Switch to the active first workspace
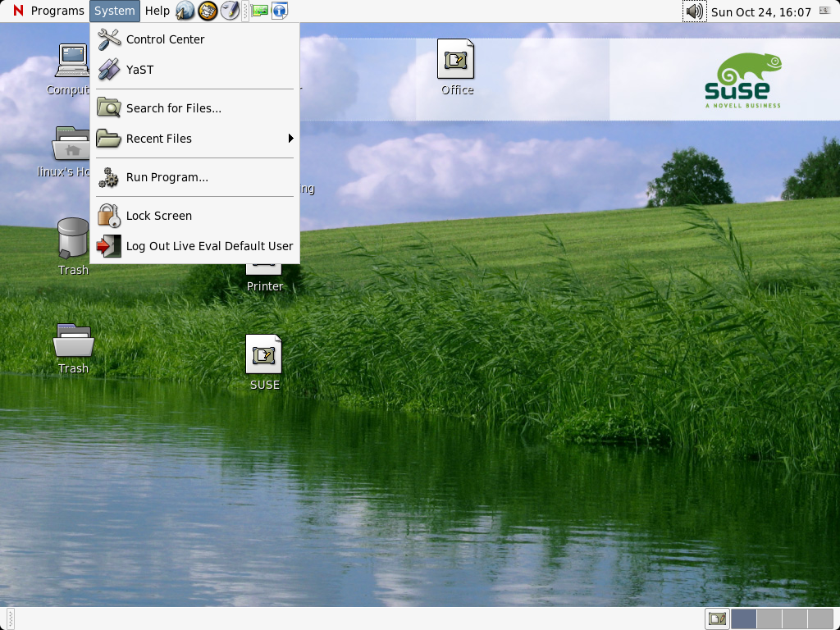The image size is (840, 630). (x=743, y=619)
